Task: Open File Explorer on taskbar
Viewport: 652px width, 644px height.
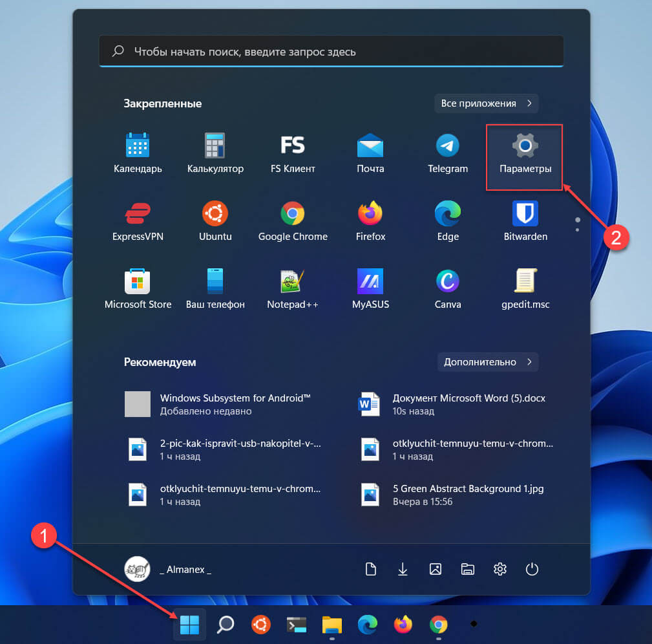Action: point(332,625)
